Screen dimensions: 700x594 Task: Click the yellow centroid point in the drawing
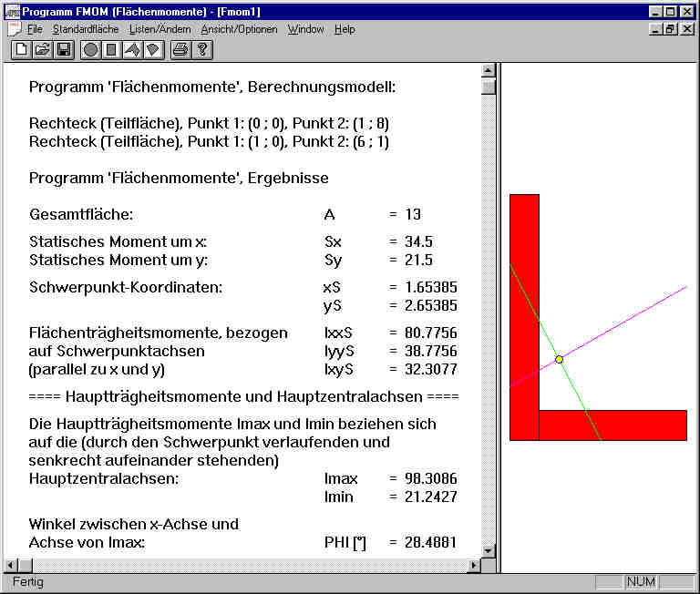(x=559, y=360)
